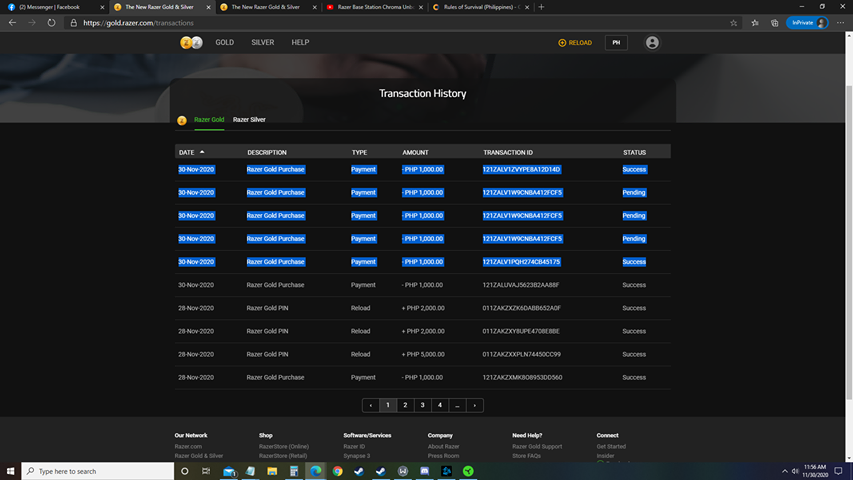Select transaction ID 121ZALV1PQH274CB45175
This screenshot has height=480, width=853.
(x=521, y=262)
